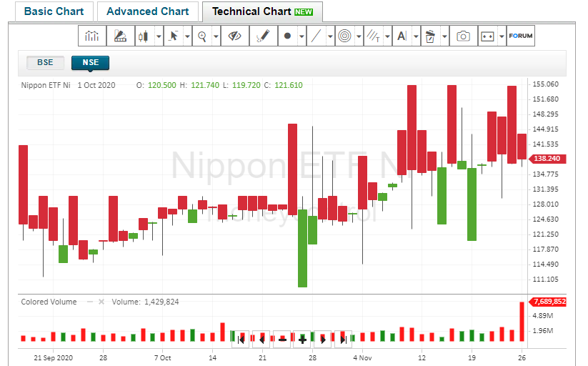
Task: Click the high value 121.740
Action: click(205, 85)
